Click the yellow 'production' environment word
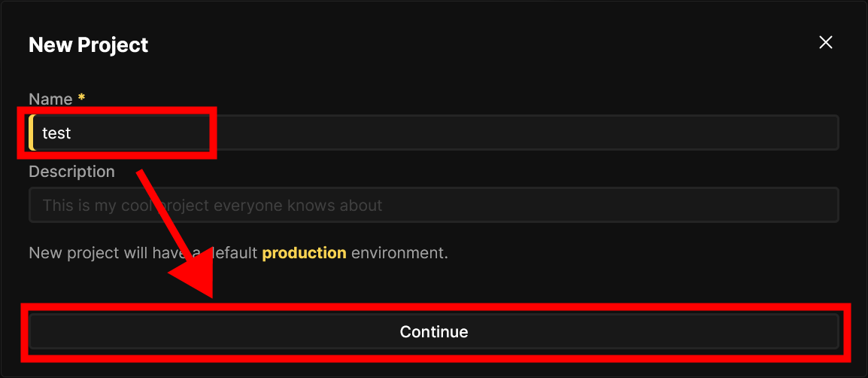The image size is (868, 378). coord(304,253)
